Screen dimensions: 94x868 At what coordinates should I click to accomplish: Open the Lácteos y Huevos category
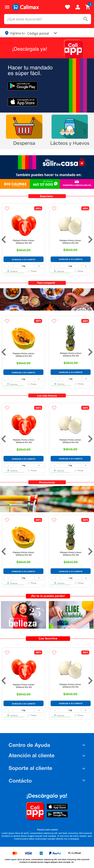pos(70,130)
